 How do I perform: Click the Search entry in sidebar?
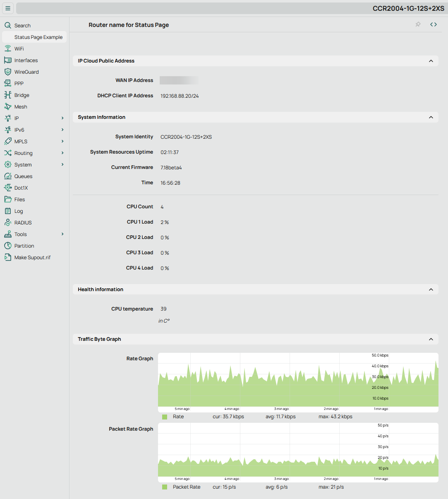tap(22, 26)
